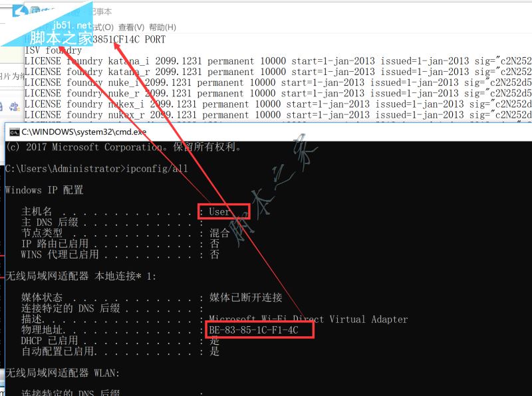The image size is (532, 396).
Task: Click the katana_i license line
Action: [x=278, y=61]
